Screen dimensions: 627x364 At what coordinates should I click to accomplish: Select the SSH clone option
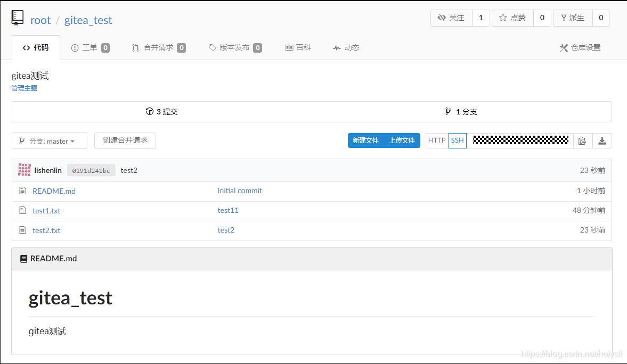tap(458, 140)
